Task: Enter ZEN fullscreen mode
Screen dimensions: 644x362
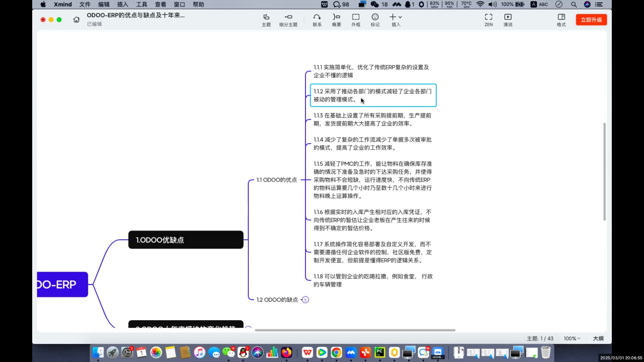Action: tap(489, 20)
